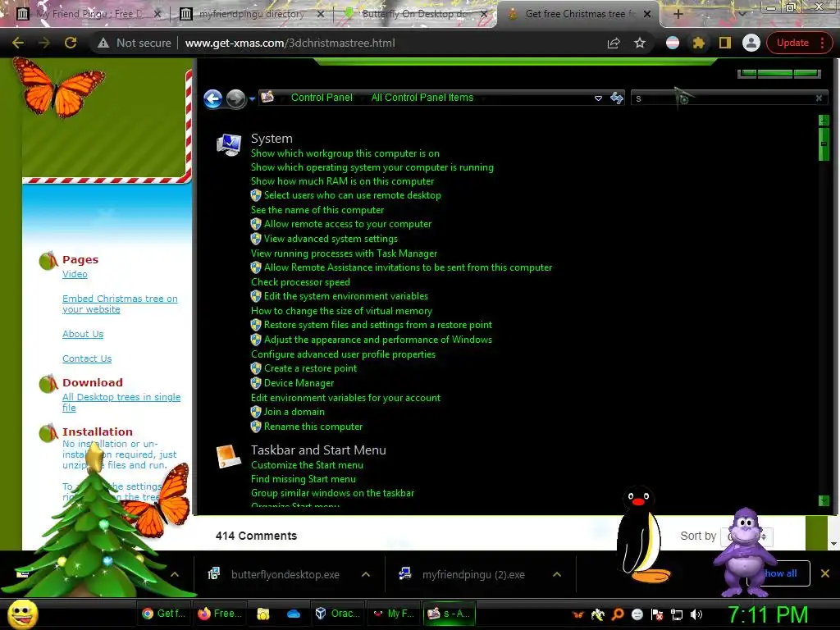Open the Video page link
840x630 pixels.
pyautogui.click(x=75, y=274)
